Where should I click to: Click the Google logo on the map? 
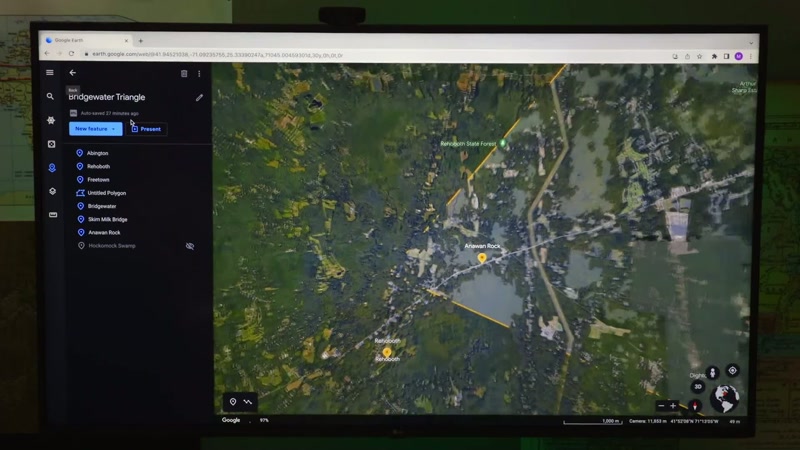pyautogui.click(x=231, y=420)
